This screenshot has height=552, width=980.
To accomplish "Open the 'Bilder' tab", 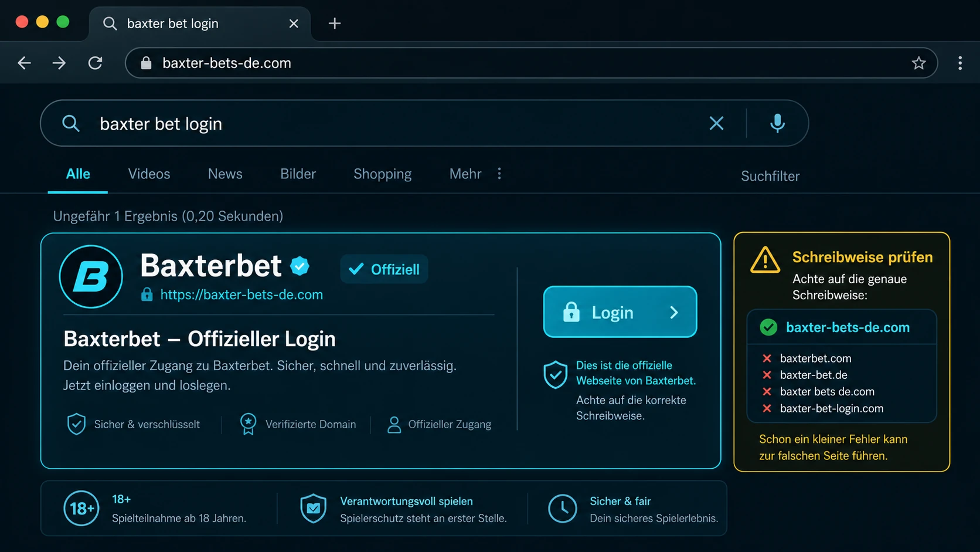I will 298,174.
